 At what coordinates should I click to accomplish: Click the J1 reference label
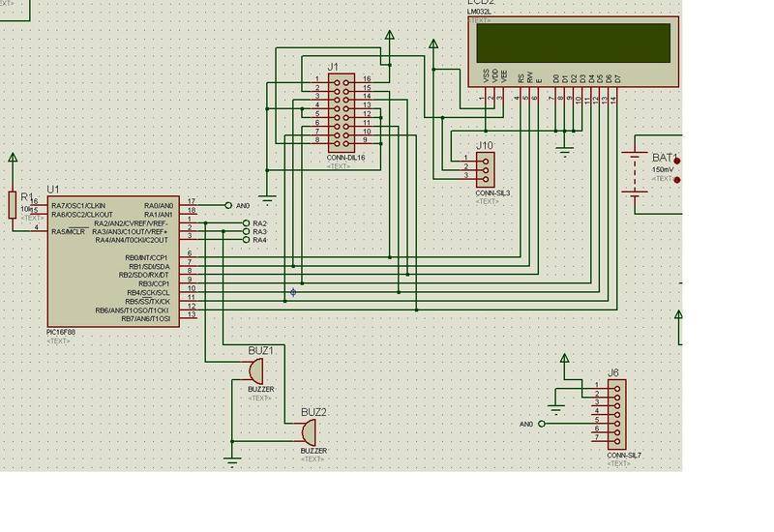coord(333,67)
